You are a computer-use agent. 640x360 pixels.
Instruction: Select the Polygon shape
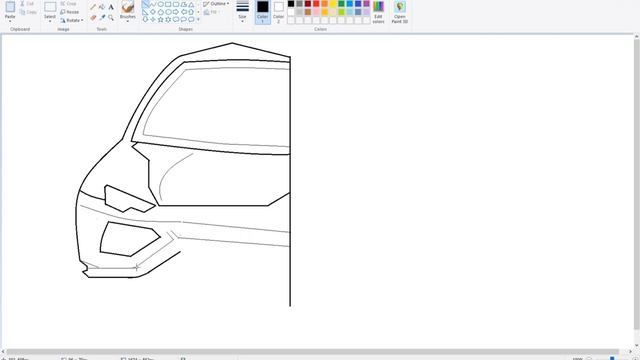tap(183, 4)
